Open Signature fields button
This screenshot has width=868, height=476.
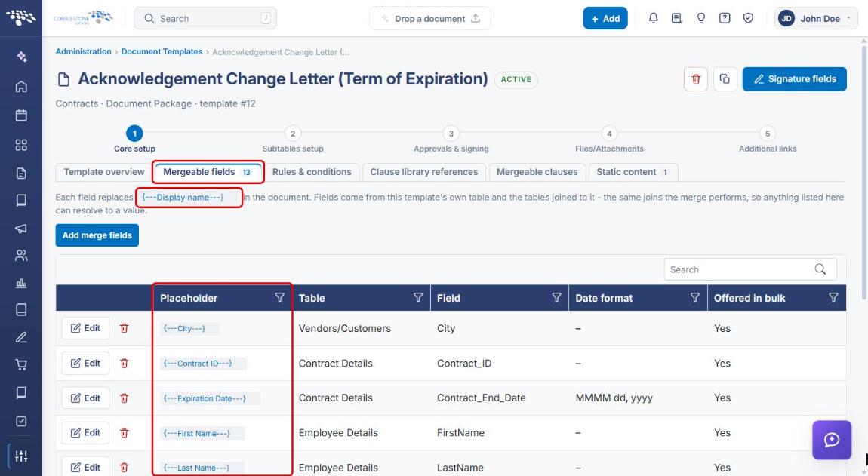(794, 79)
